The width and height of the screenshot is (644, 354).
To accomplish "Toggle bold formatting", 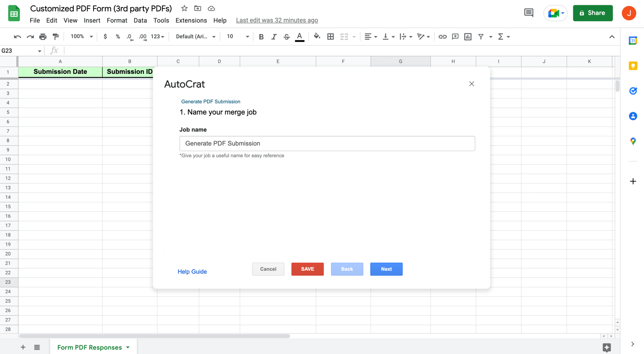I will click(x=261, y=37).
